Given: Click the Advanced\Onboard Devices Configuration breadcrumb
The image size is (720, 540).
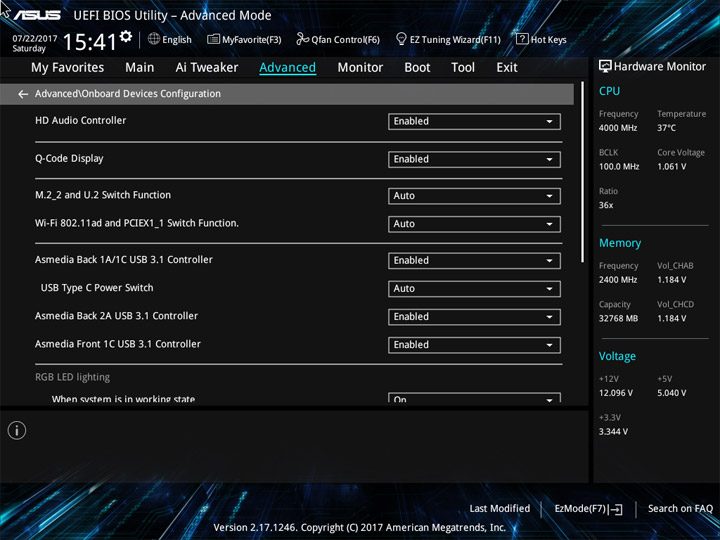Looking at the screenshot, I should click(128, 94).
